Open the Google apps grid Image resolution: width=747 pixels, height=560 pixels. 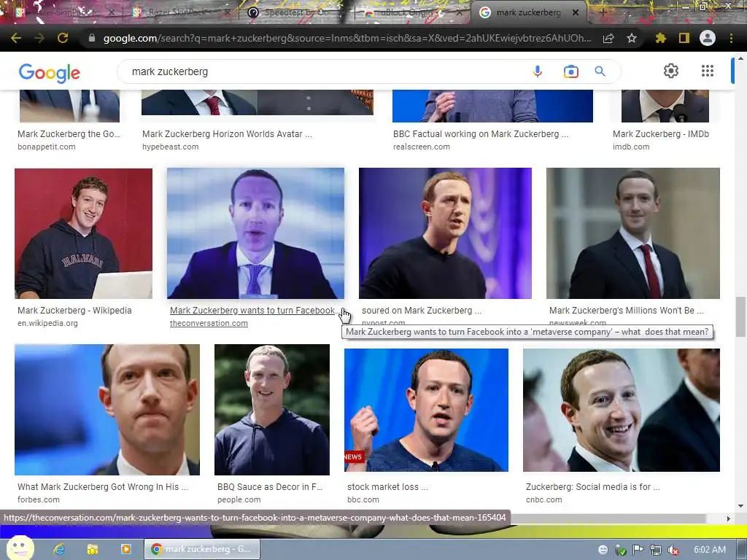point(708,71)
